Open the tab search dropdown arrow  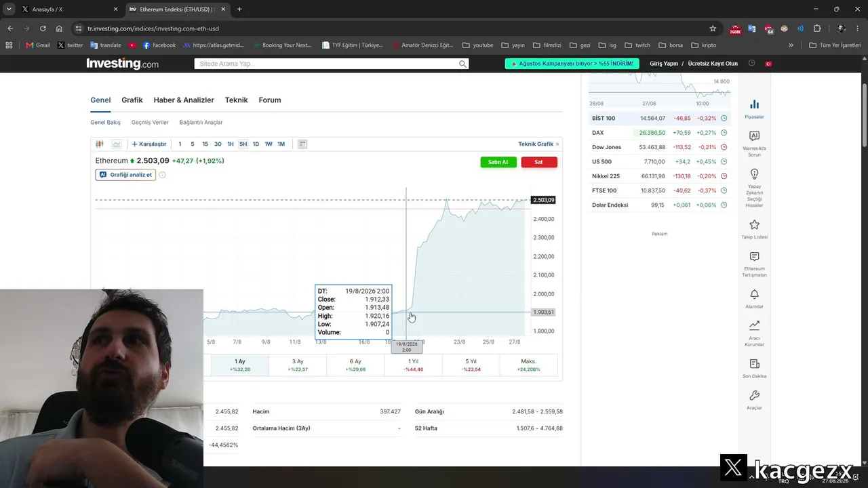(9, 9)
